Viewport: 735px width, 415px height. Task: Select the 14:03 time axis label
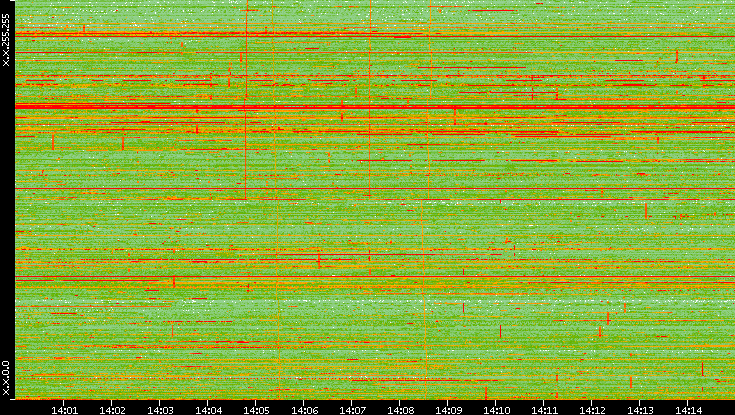pos(160,410)
